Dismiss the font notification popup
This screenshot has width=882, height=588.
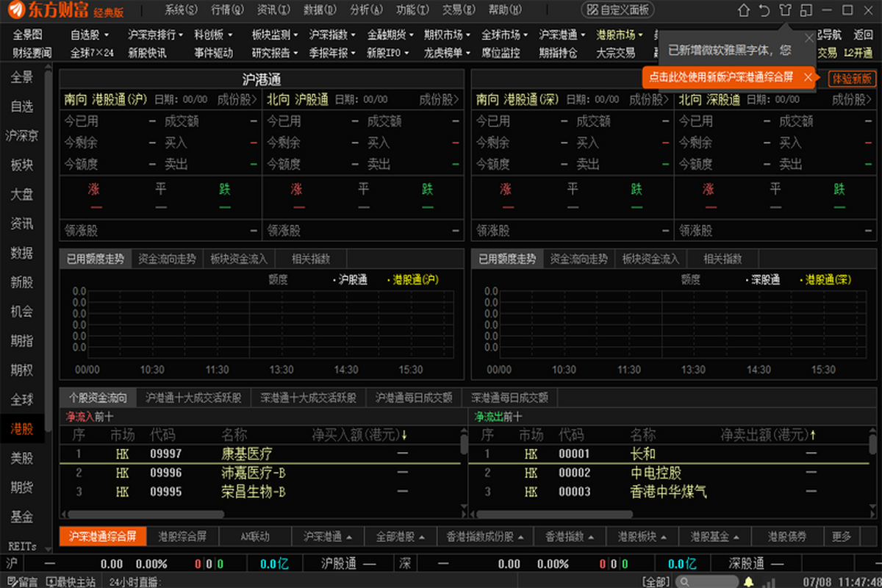point(809,38)
